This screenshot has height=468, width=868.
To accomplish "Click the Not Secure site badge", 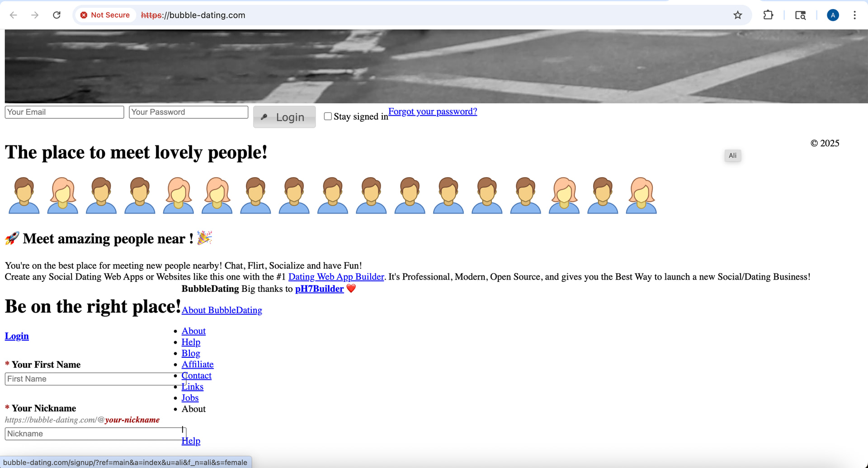I will pyautogui.click(x=105, y=15).
